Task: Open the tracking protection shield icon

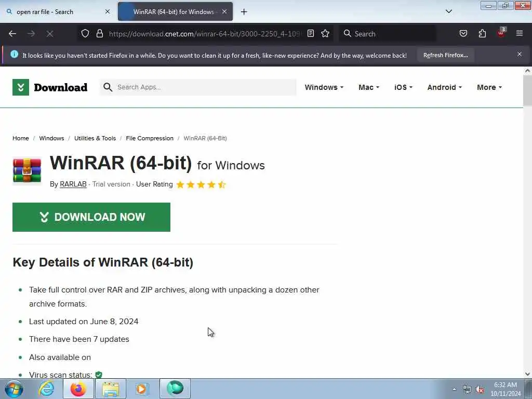Action: pyautogui.click(x=85, y=33)
